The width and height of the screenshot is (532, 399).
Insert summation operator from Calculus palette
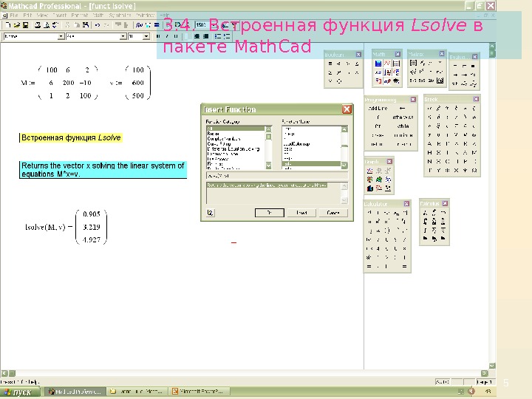434,222
